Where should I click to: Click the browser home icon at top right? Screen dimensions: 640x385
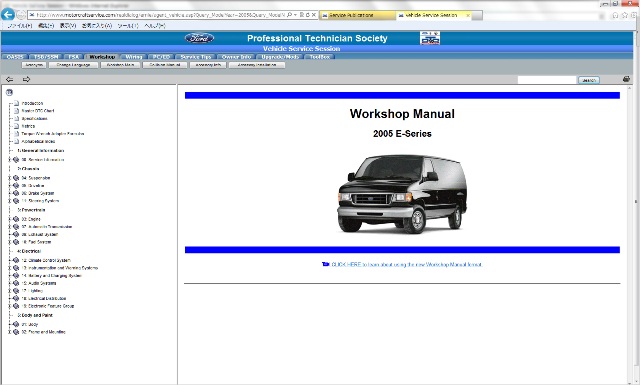coord(615,15)
